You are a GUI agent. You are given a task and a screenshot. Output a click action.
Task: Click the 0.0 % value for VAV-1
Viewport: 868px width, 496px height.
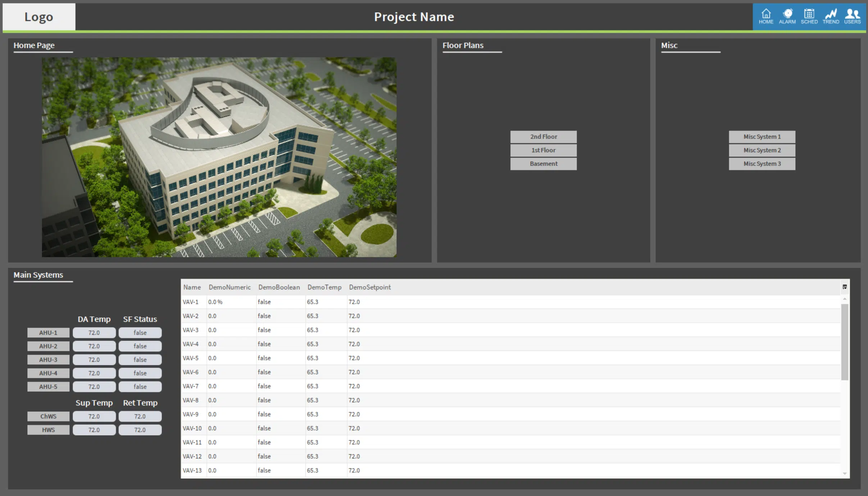(x=215, y=302)
